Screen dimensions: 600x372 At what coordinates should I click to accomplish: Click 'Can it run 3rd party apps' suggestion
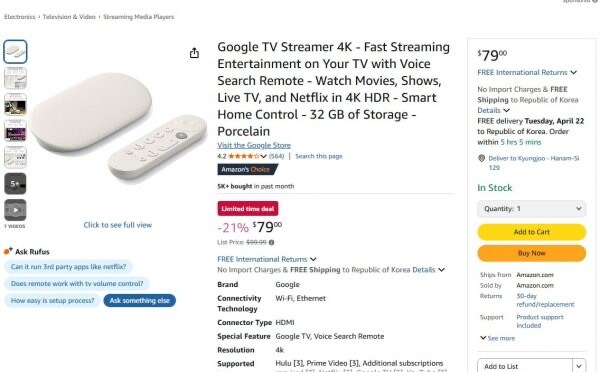[x=68, y=267]
